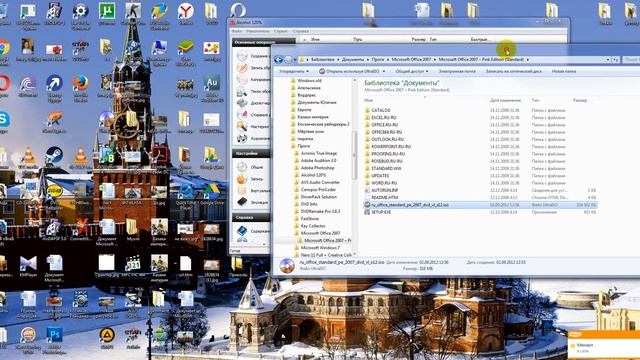Click Проги in the address breadcrumb

[x=378, y=60]
